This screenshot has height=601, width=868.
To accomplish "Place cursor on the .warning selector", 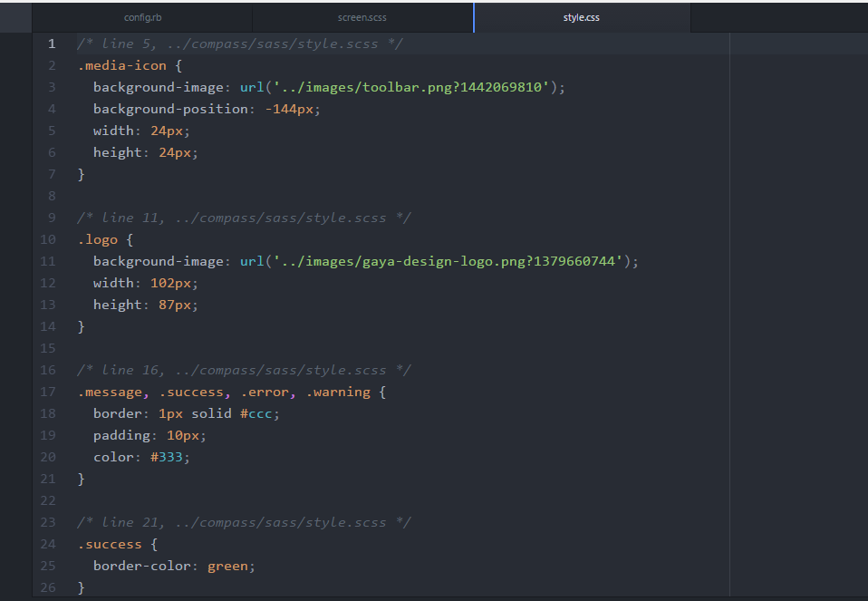I will coord(338,392).
